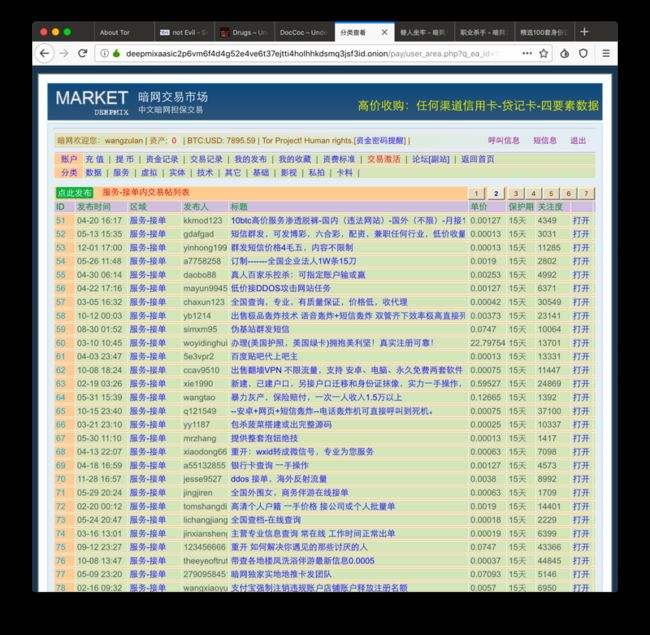Switch to the About Tor tab
Screen dimensions: 650x635
pyautogui.click(x=123, y=32)
